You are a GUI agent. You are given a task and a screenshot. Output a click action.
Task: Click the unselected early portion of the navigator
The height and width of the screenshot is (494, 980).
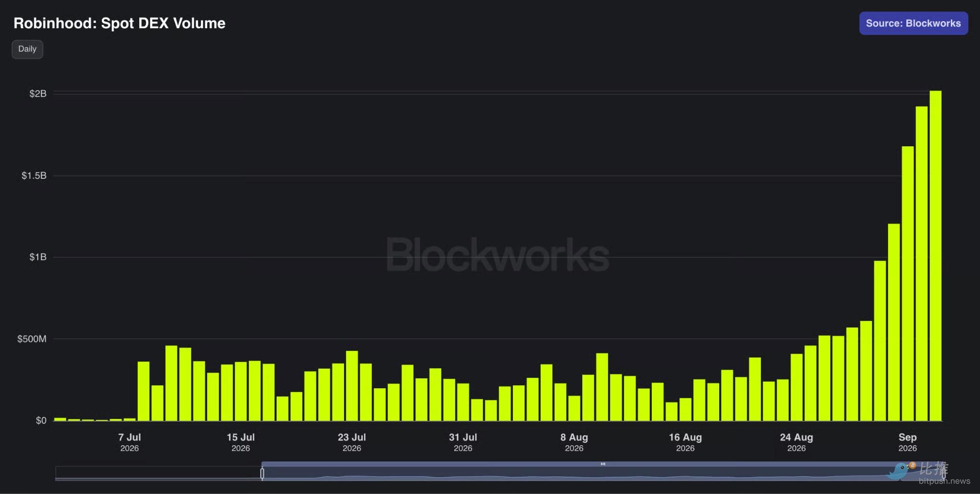(x=158, y=473)
